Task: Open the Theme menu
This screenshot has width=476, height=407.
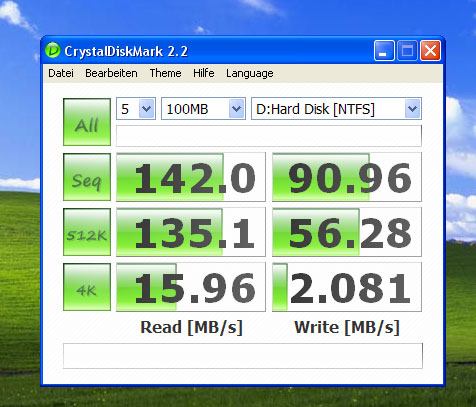Action: (165, 73)
